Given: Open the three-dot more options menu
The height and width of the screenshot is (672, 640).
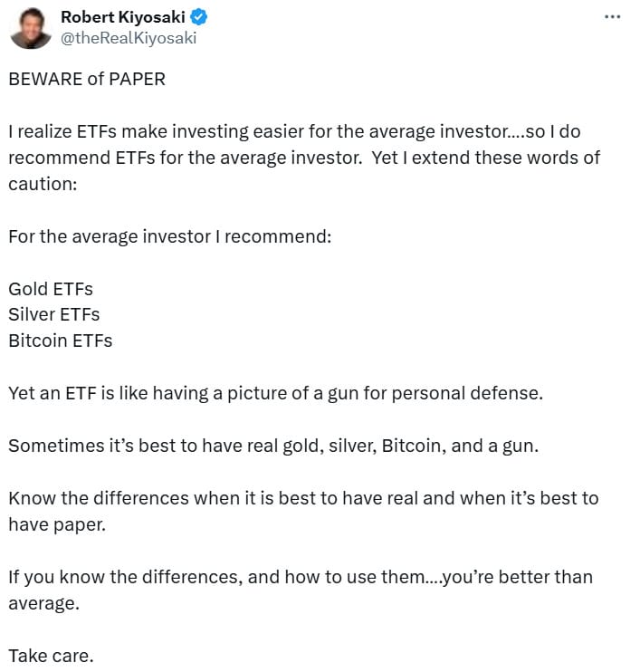Looking at the screenshot, I should [613, 17].
